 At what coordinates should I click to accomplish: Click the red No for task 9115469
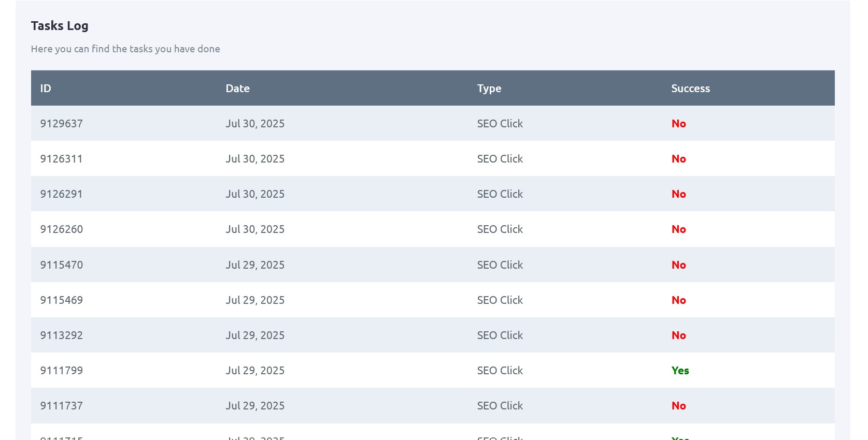pos(678,300)
